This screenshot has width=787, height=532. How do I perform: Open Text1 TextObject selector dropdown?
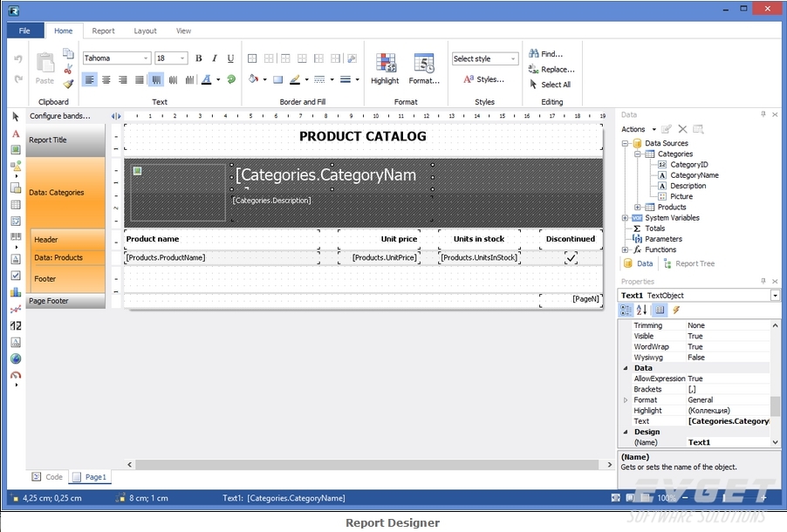coord(775,296)
